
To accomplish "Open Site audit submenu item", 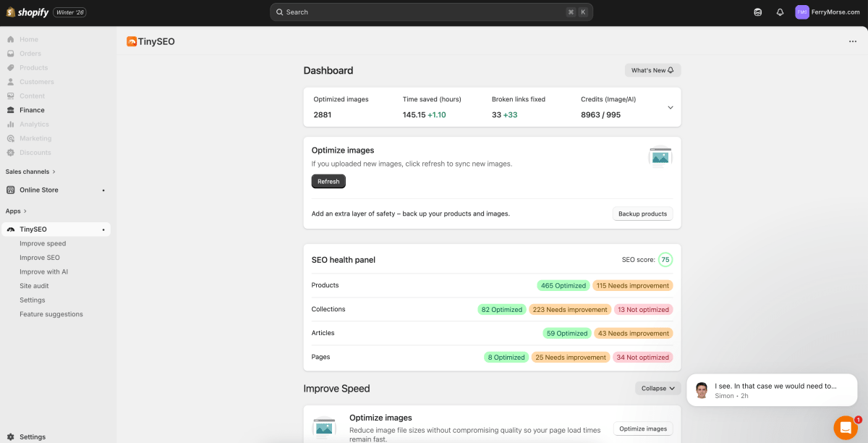I will point(34,286).
